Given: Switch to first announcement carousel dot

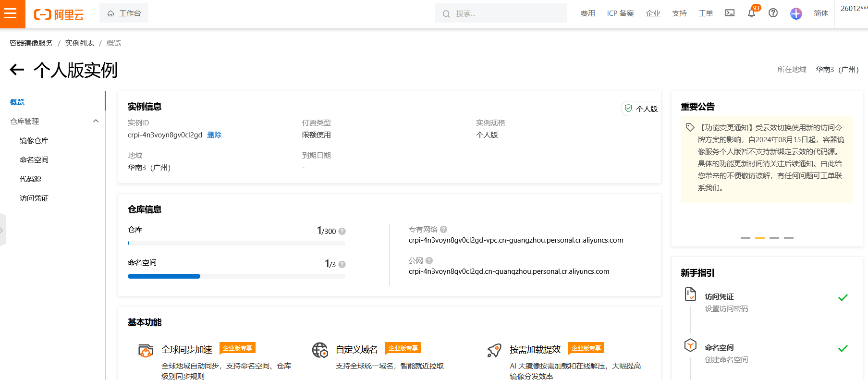Looking at the screenshot, I should coord(746,238).
